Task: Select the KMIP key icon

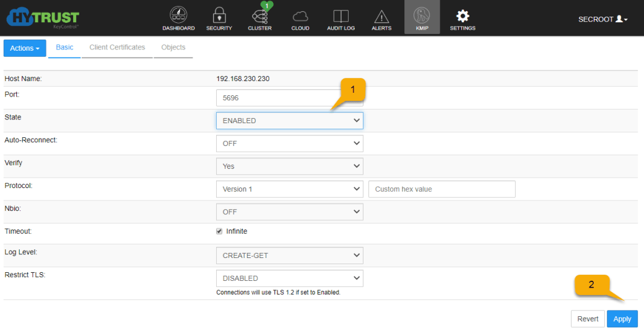Action: tap(422, 16)
